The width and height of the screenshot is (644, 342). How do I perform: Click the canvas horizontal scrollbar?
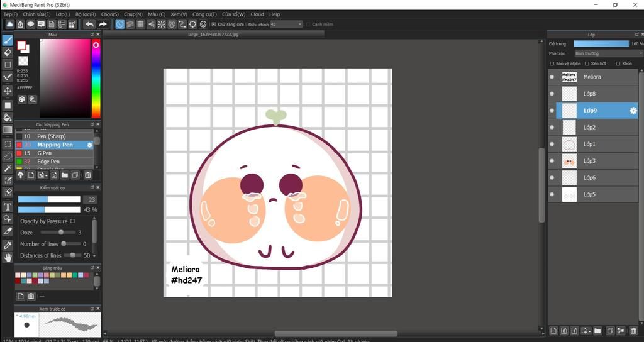pyautogui.click(x=336, y=333)
